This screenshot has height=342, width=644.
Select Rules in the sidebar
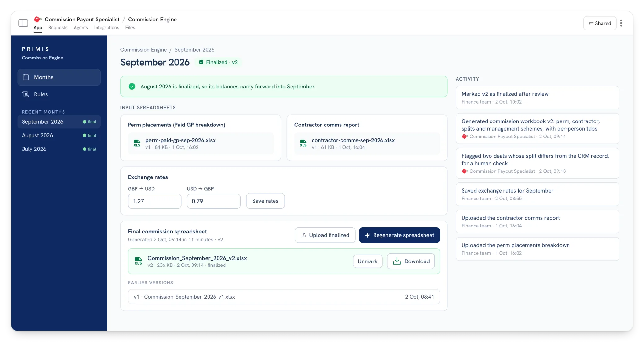tap(59, 94)
